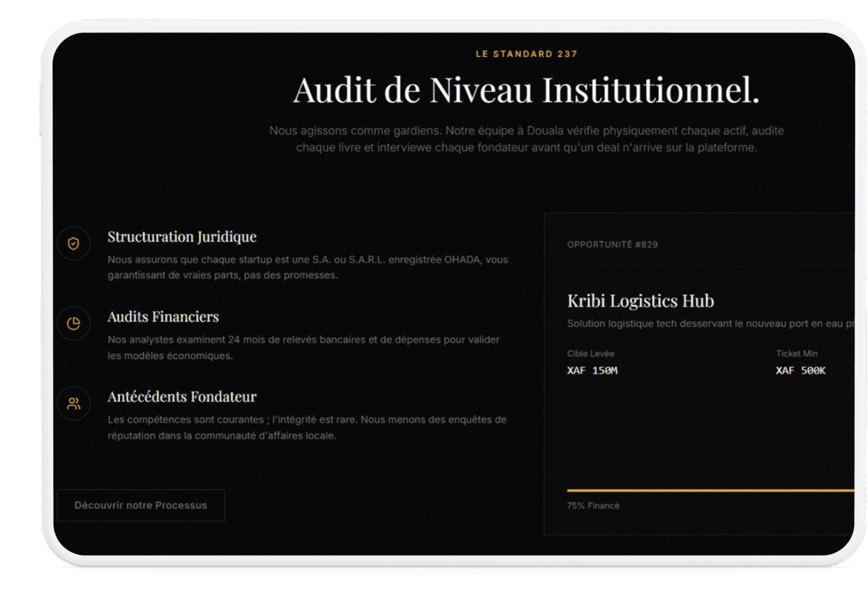The height and width of the screenshot is (599, 868).
Task: Click the gold funding progress bar
Action: coord(709,490)
